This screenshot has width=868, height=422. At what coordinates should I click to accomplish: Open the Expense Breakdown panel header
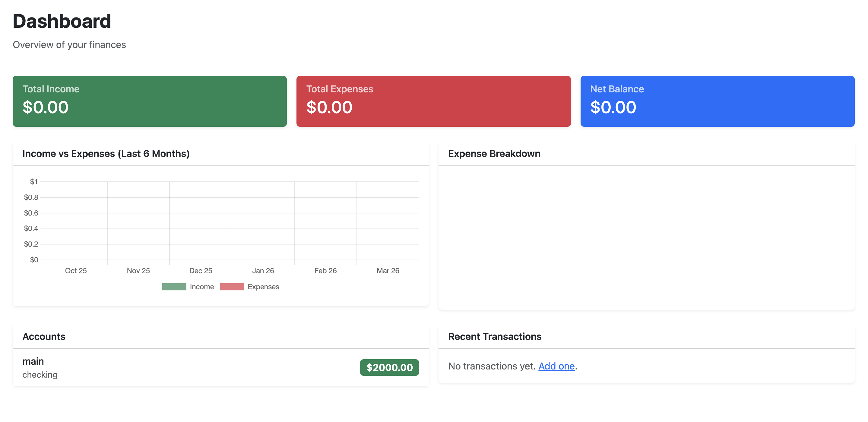(x=494, y=153)
